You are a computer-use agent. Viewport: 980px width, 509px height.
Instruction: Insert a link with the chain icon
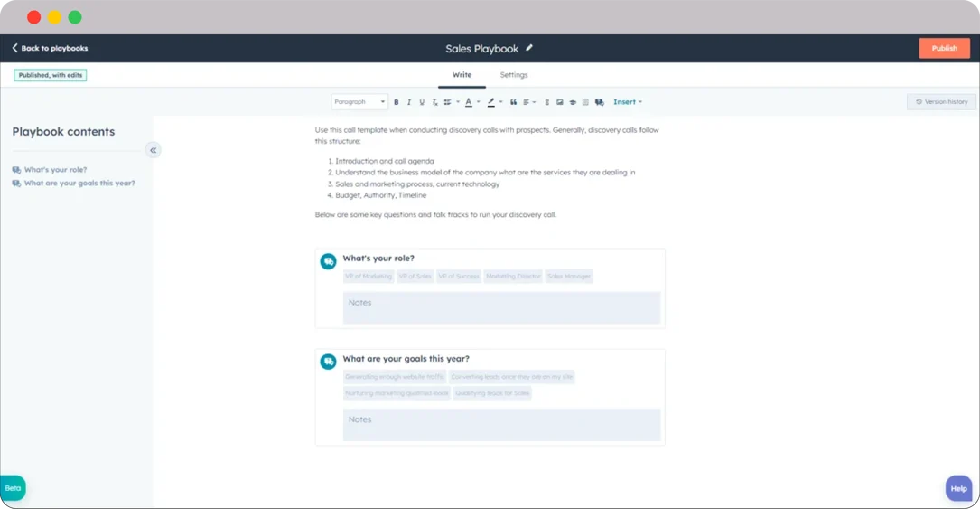[546, 102]
